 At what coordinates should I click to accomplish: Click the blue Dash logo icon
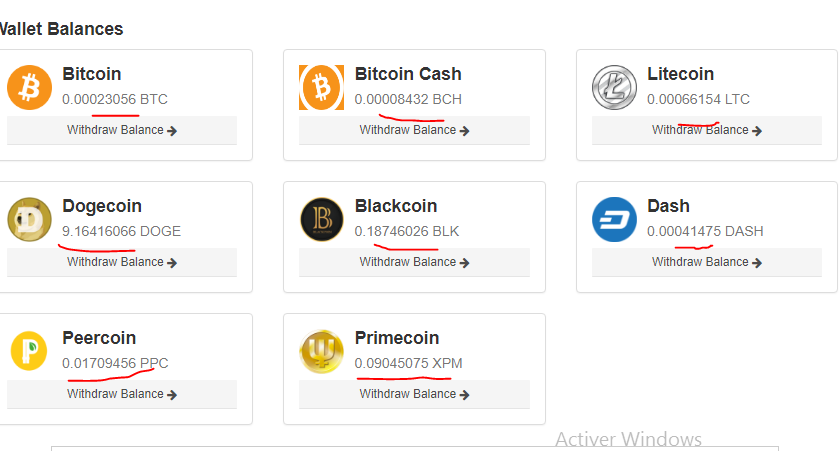pyautogui.click(x=614, y=220)
